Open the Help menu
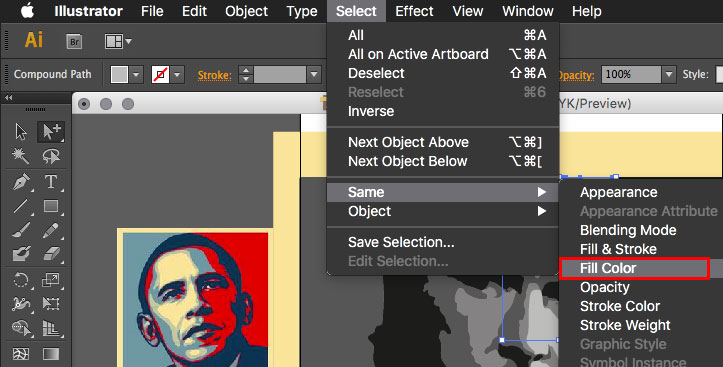The image size is (723, 367). pos(587,11)
